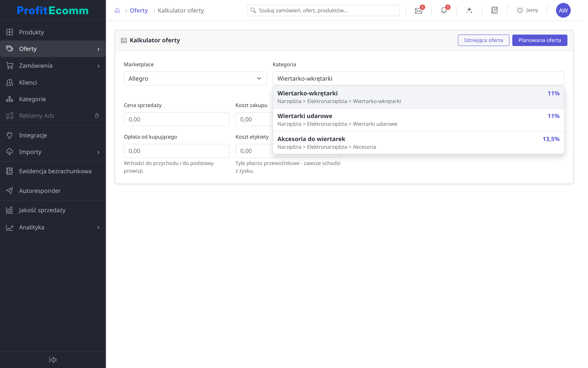The height and width of the screenshot is (368, 588).
Task: Open the Allegro marketplace dropdown
Action: coord(195,79)
